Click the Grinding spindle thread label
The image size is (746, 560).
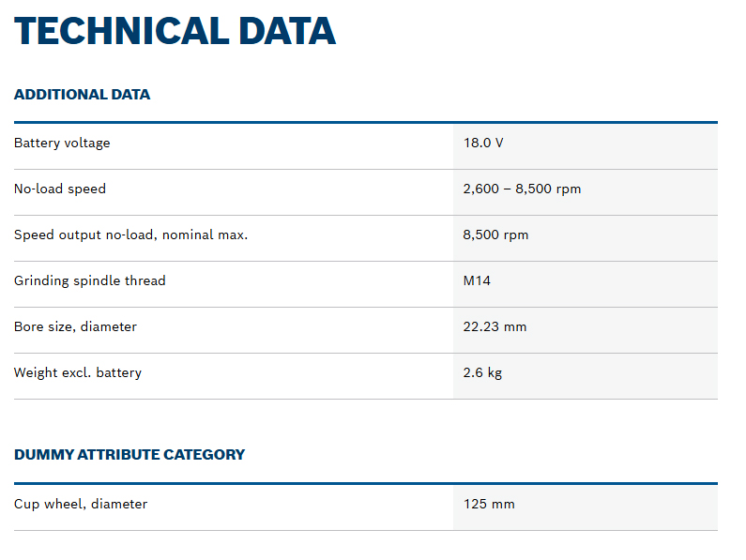[89, 281]
